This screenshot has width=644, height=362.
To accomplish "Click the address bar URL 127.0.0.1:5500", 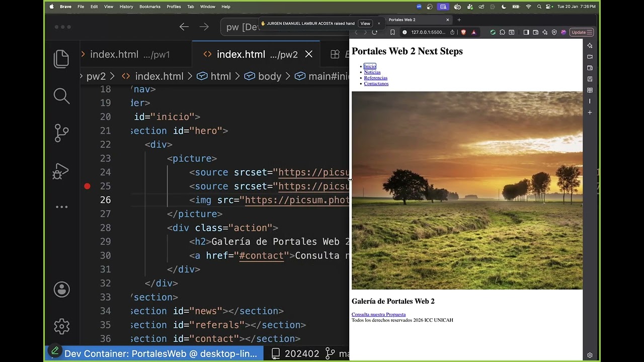I will click(x=428, y=32).
